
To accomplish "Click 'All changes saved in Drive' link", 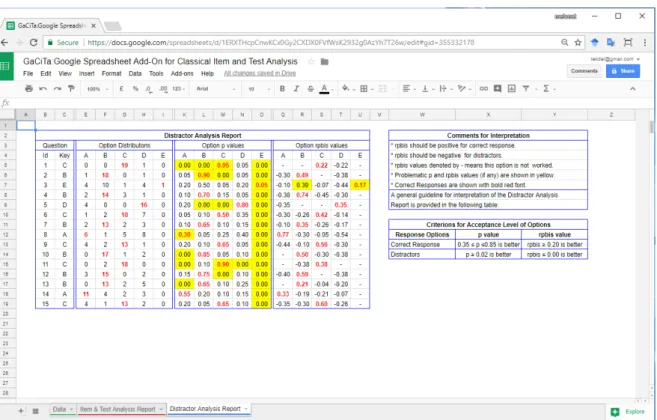I will click(260, 73).
